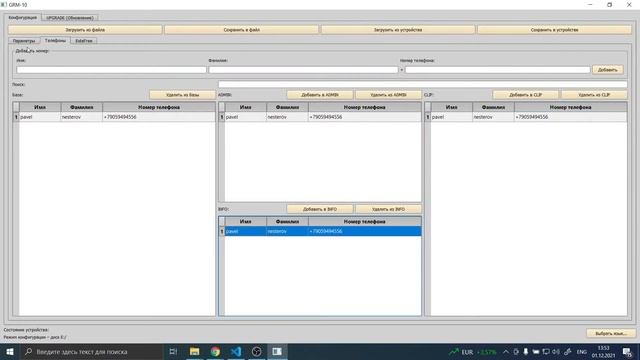Click Удалить из CLIP button
640x360 pixels.
(x=594, y=95)
